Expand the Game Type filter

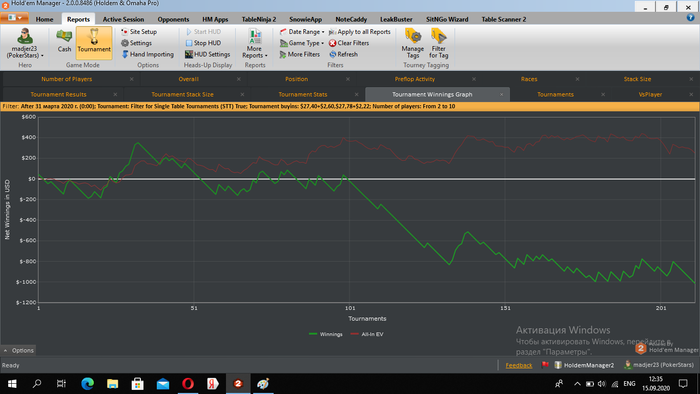point(302,43)
